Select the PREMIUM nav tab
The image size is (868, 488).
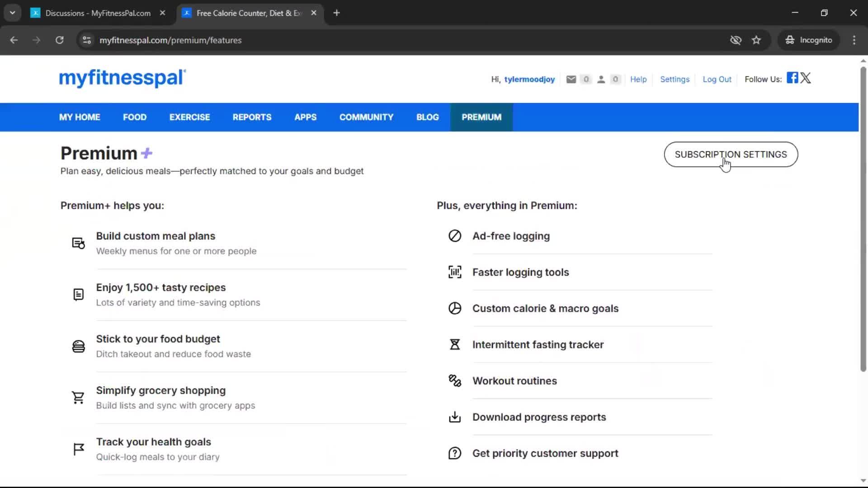(481, 117)
